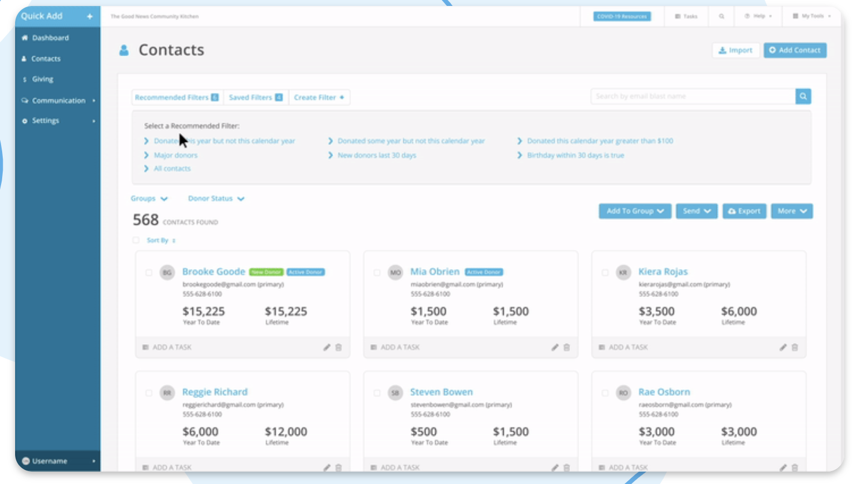Image resolution: width=868 pixels, height=484 pixels.
Task: Open Reggie Richard's contact name link
Action: pos(215,392)
